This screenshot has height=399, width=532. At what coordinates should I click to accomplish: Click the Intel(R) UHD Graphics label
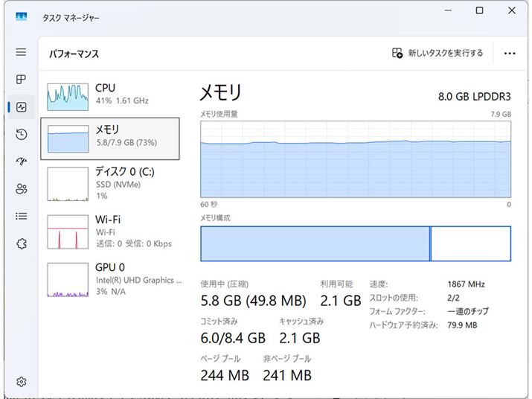pyautogui.click(x=139, y=280)
